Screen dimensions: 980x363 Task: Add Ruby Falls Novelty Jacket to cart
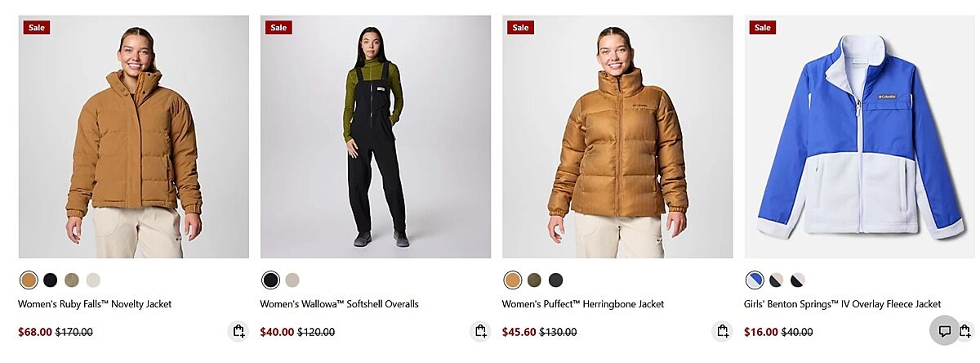click(x=238, y=331)
